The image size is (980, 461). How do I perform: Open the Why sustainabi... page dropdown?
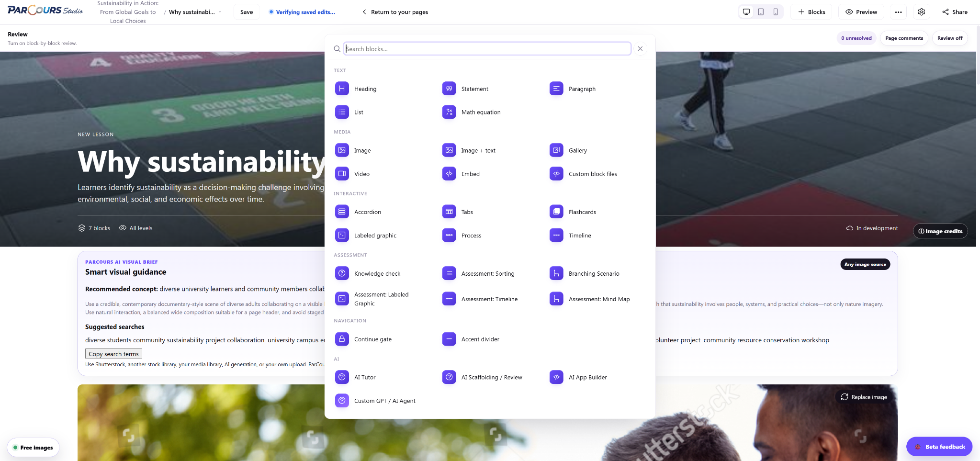click(195, 12)
